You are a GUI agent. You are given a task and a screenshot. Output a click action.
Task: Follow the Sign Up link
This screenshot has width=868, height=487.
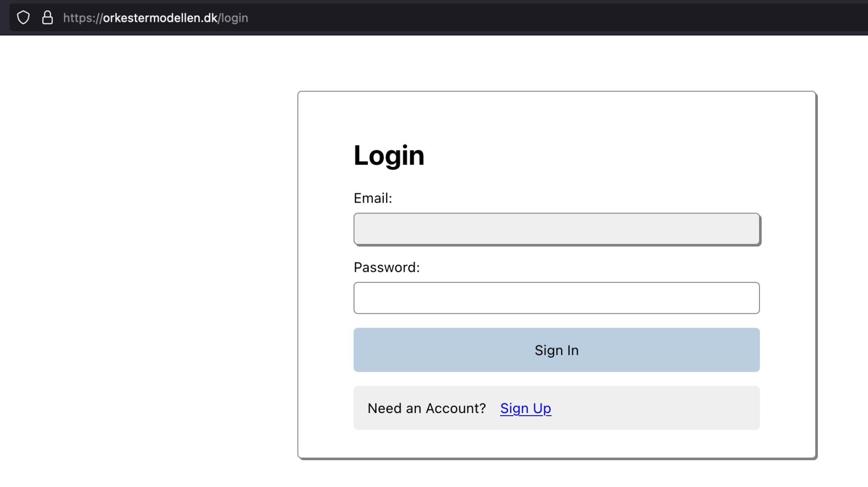tap(525, 408)
